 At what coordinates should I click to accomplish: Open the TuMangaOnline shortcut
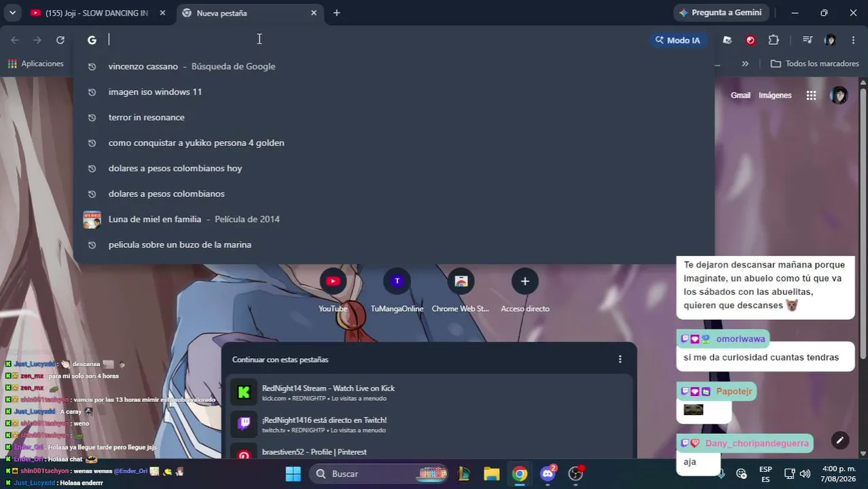click(x=397, y=291)
